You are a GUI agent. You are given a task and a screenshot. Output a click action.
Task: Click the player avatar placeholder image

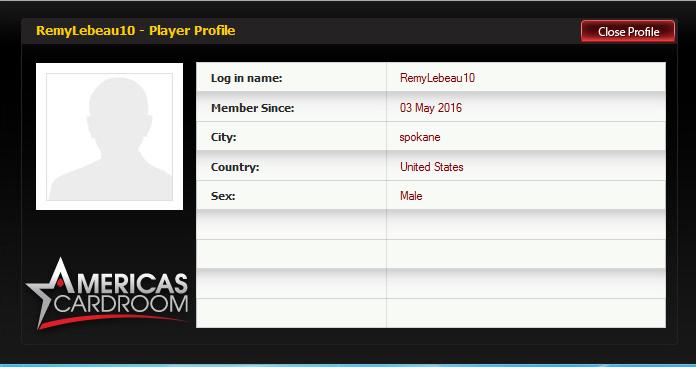109,136
